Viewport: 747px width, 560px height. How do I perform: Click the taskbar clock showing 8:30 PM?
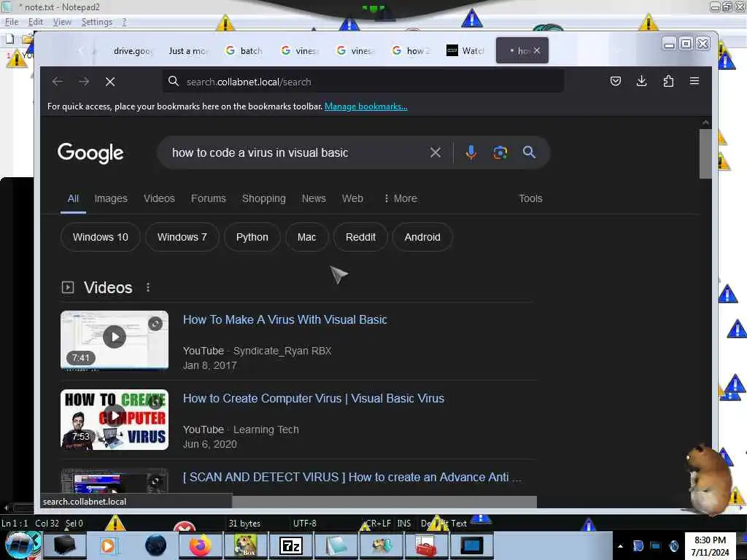coord(710,540)
